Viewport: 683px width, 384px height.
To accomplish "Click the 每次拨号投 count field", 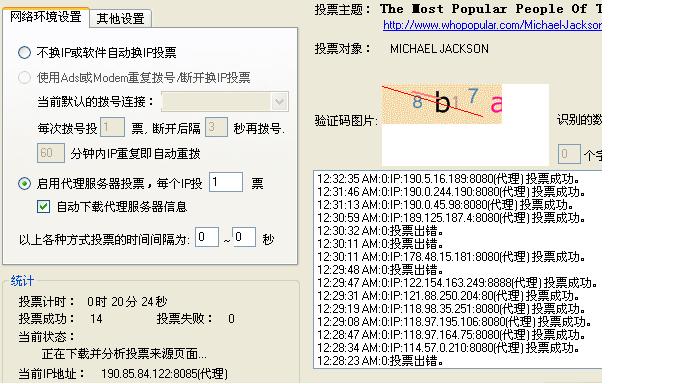I will [112, 127].
